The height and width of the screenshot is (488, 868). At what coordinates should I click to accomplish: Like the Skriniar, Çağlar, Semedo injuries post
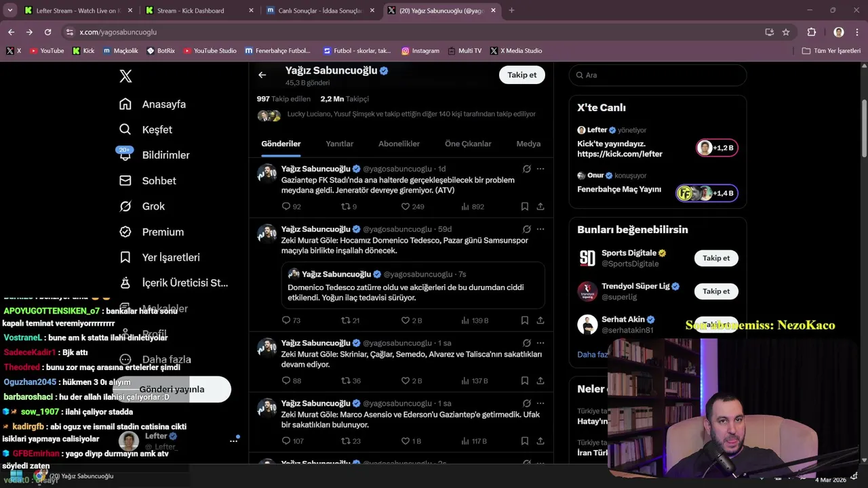[411, 381]
